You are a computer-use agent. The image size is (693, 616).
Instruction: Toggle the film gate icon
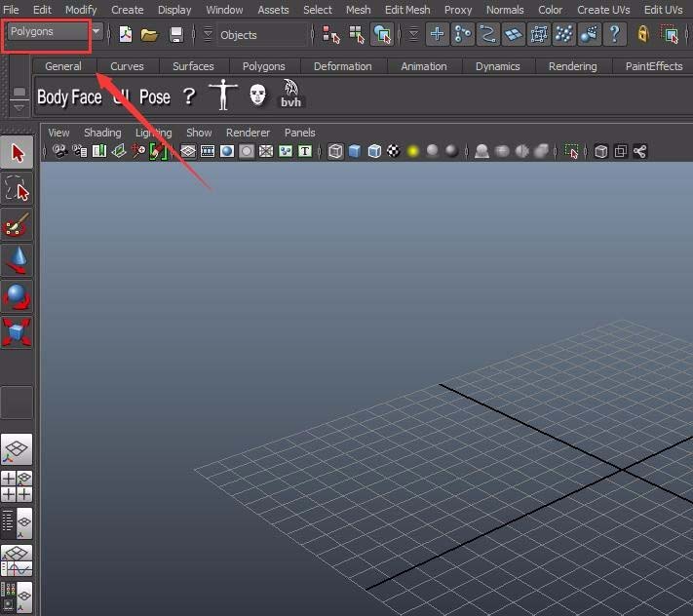click(208, 151)
